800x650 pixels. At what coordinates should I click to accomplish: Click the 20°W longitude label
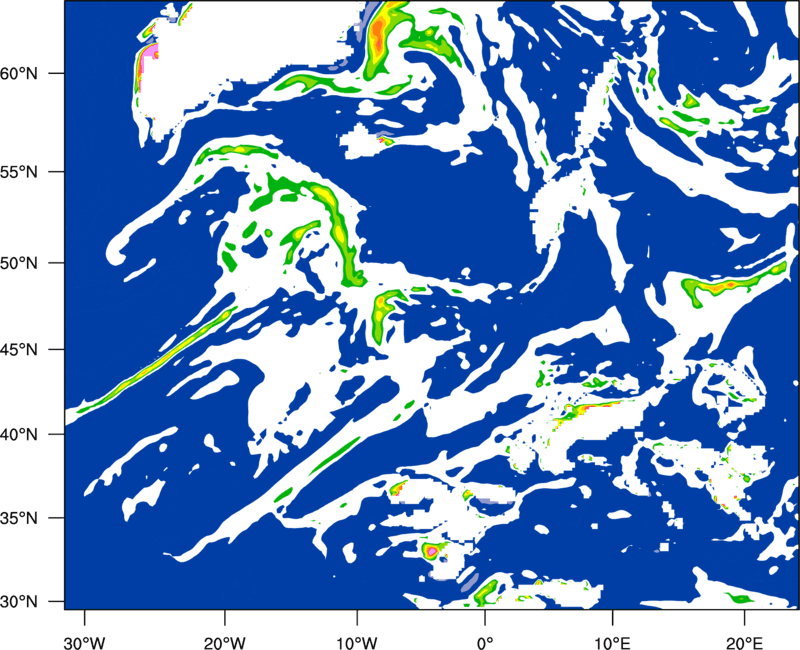click(x=225, y=643)
